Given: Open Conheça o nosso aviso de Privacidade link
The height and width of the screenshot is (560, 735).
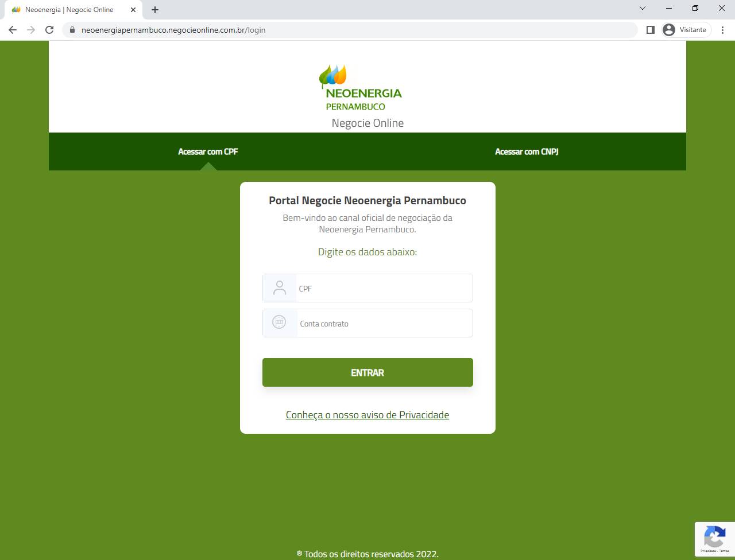Looking at the screenshot, I should (x=367, y=415).
